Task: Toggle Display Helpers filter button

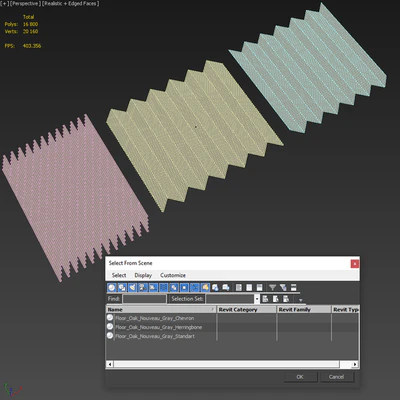Action: coord(153,287)
